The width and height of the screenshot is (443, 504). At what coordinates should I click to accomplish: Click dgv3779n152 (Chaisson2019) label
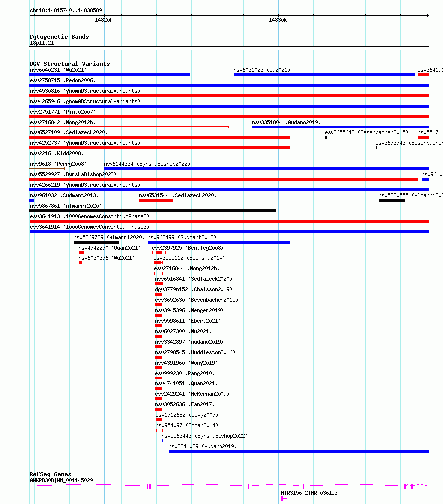[194, 289]
